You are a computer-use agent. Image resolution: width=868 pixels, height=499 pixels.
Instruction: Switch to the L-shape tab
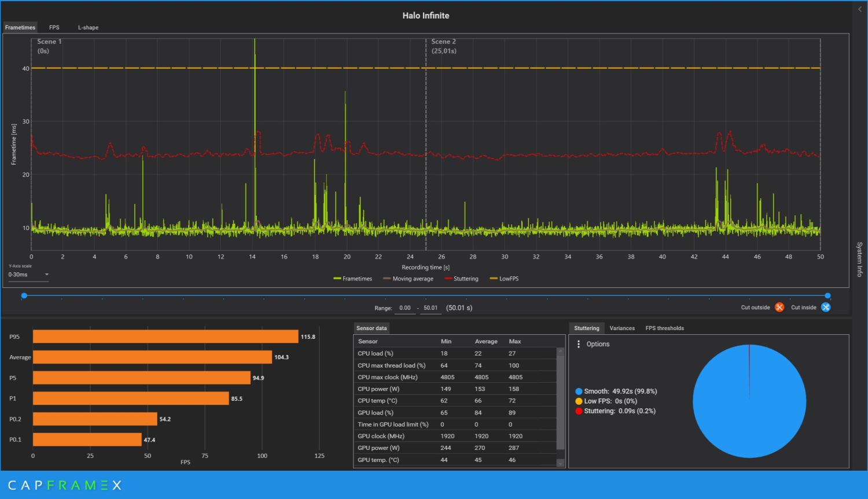coord(88,27)
